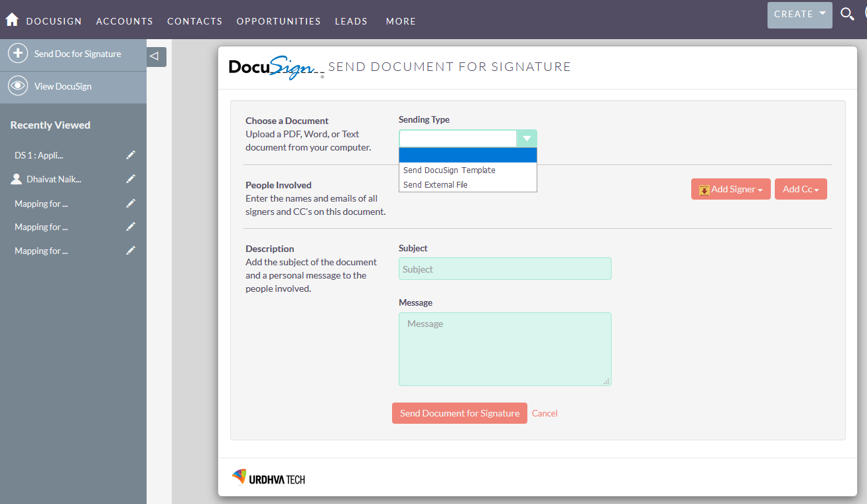The width and height of the screenshot is (867, 504).
Task: Focus the Subject input field
Action: 505,269
